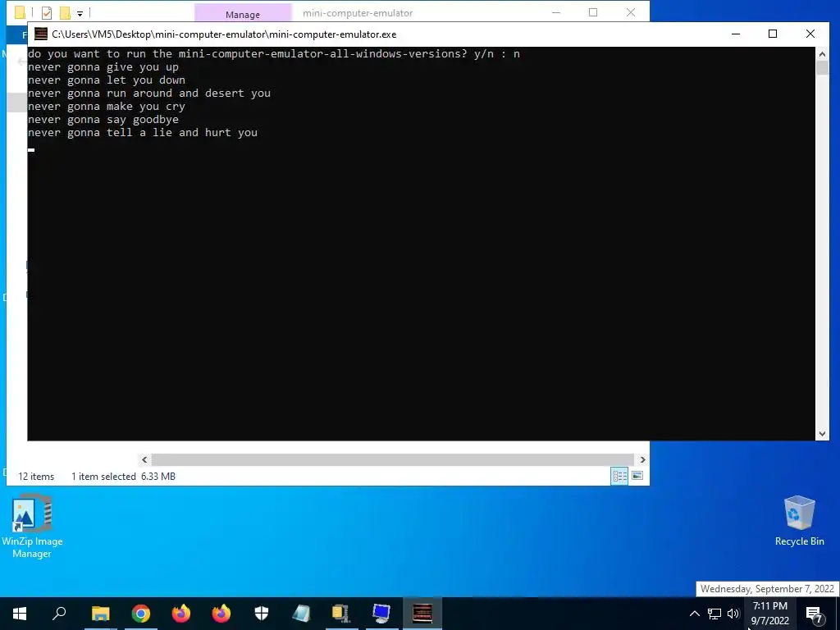Close the File Explorer window

click(631, 12)
